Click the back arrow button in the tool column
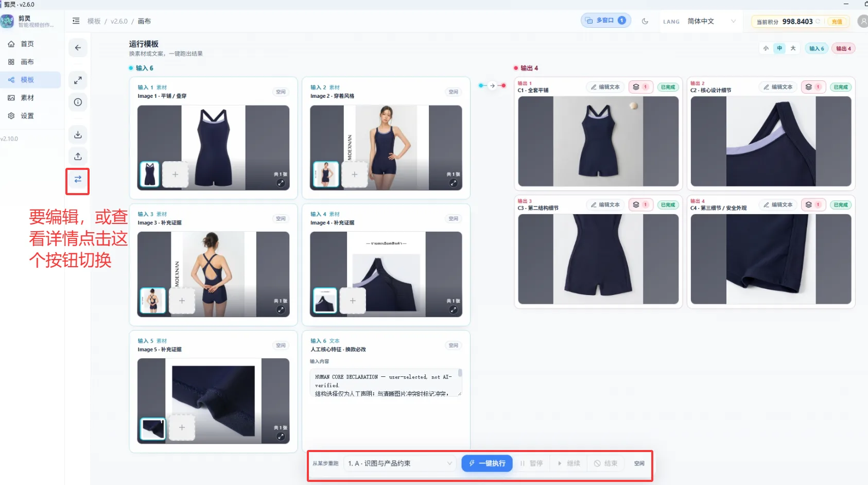Image resolution: width=868 pixels, height=485 pixels. pyautogui.click(x=78, y=48)
